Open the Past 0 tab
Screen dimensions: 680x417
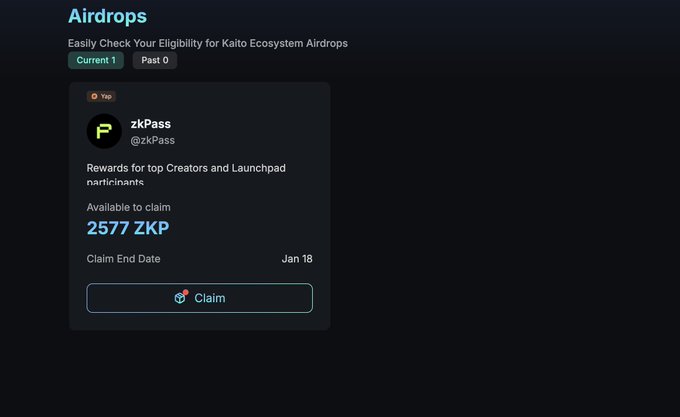[155, 60]
